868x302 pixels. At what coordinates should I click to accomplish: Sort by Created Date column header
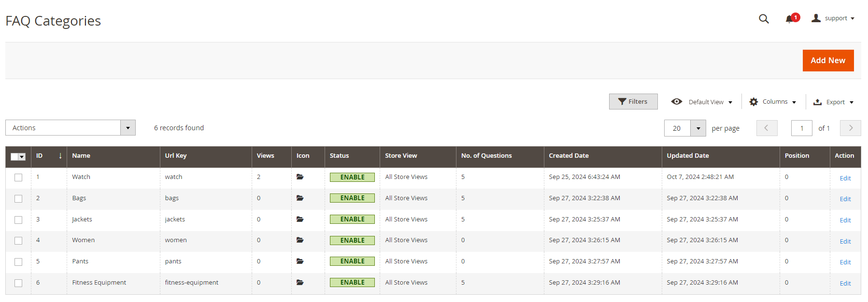coord(603,156)
